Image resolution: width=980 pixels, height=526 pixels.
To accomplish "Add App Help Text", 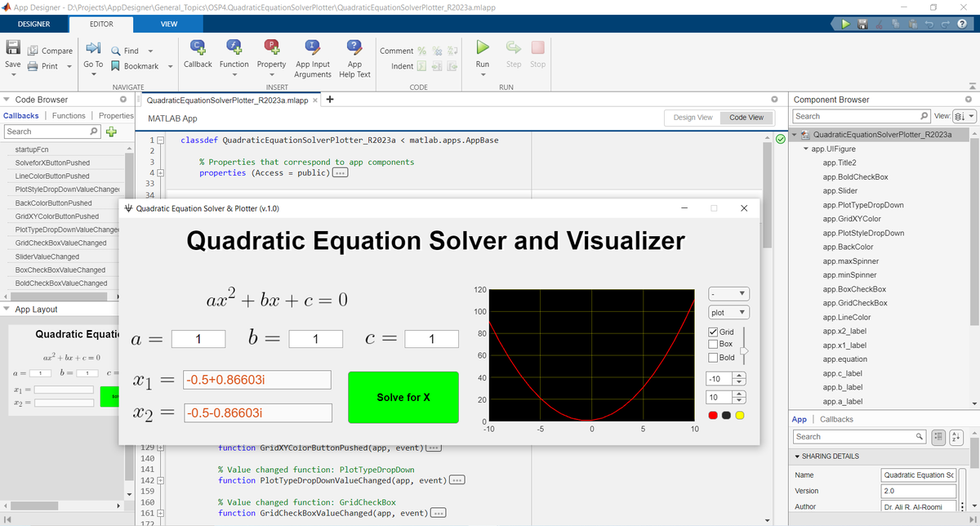I will pyautogui.click(x=354, y=57).
